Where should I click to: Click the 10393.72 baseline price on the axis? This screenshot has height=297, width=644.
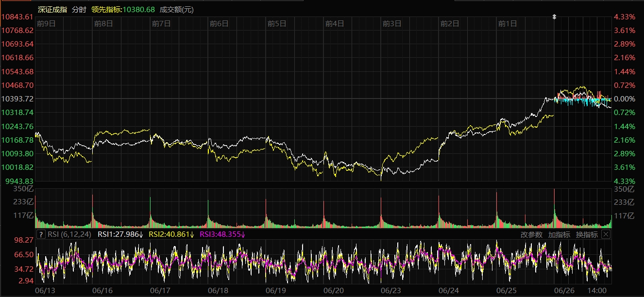click(x=17, y=99)
